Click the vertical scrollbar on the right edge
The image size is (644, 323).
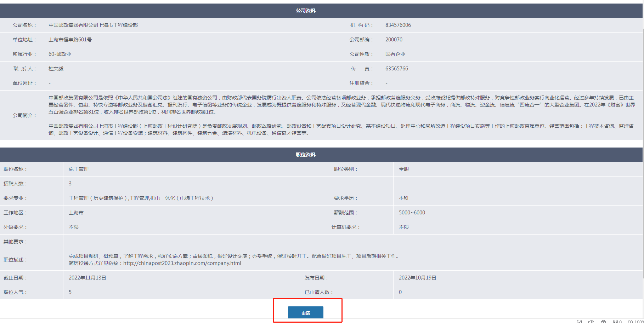tap(643, 142)
